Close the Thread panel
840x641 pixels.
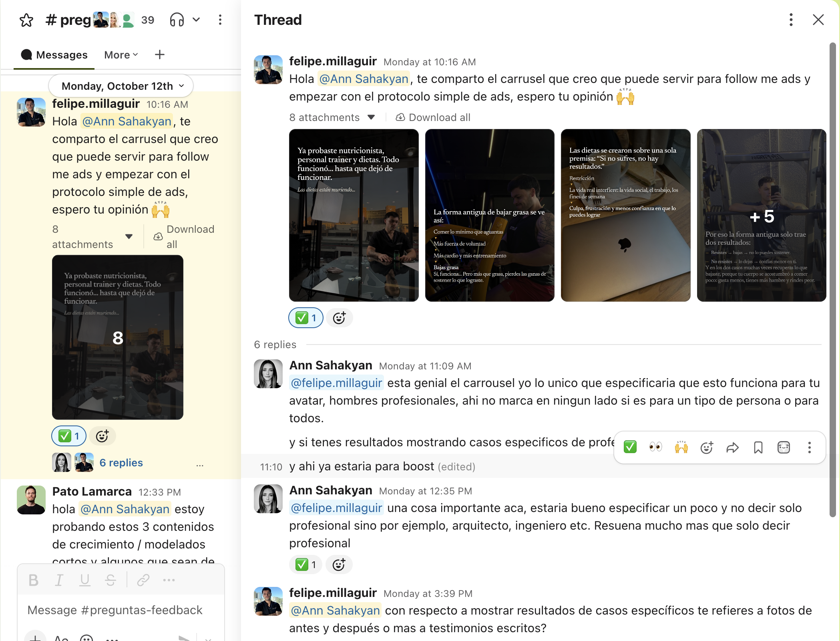818,20
